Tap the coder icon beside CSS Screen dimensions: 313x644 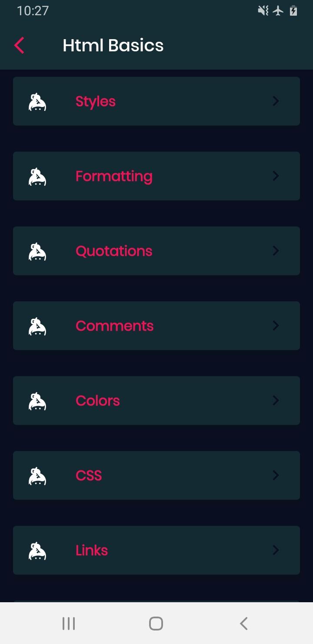click(x=37, y=476)
